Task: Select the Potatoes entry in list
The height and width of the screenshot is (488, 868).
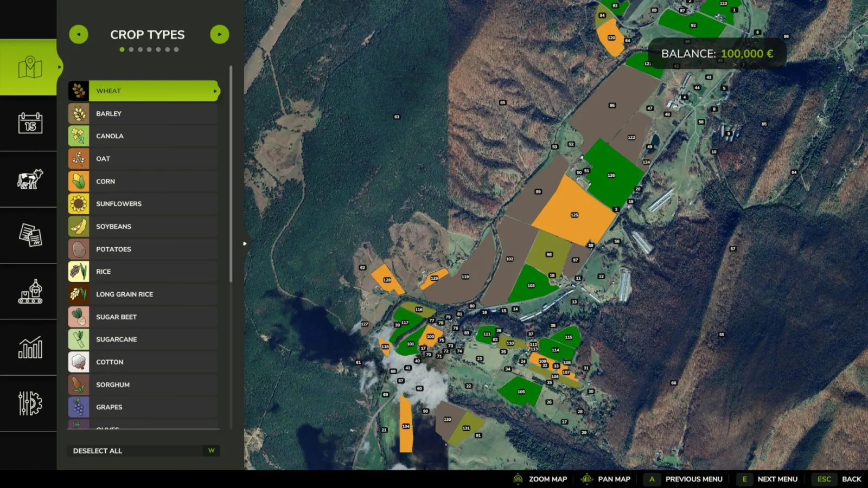Action: pyautogui.click(x=143, y=249)
